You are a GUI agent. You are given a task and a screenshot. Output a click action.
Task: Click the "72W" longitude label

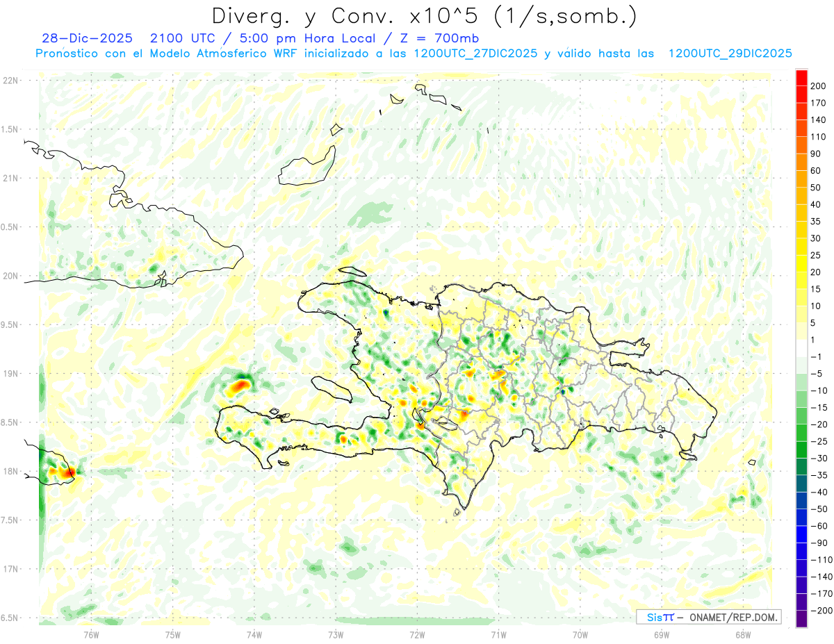(x=417, y=634)
